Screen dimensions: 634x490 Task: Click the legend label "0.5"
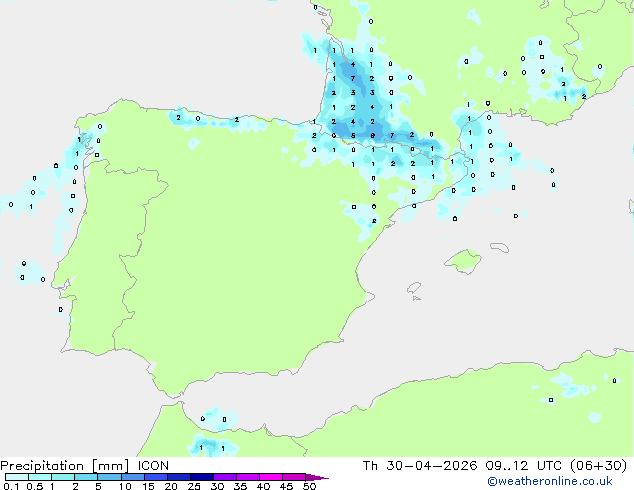35,486
